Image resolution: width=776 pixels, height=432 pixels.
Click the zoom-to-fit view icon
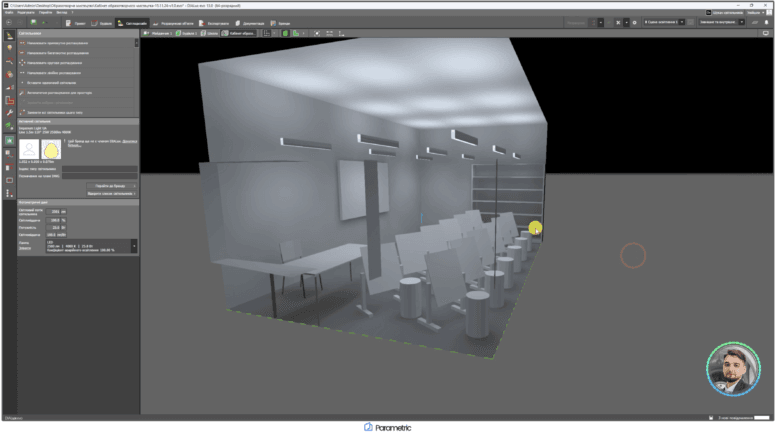pyautogui.click(x=317, y=33)
